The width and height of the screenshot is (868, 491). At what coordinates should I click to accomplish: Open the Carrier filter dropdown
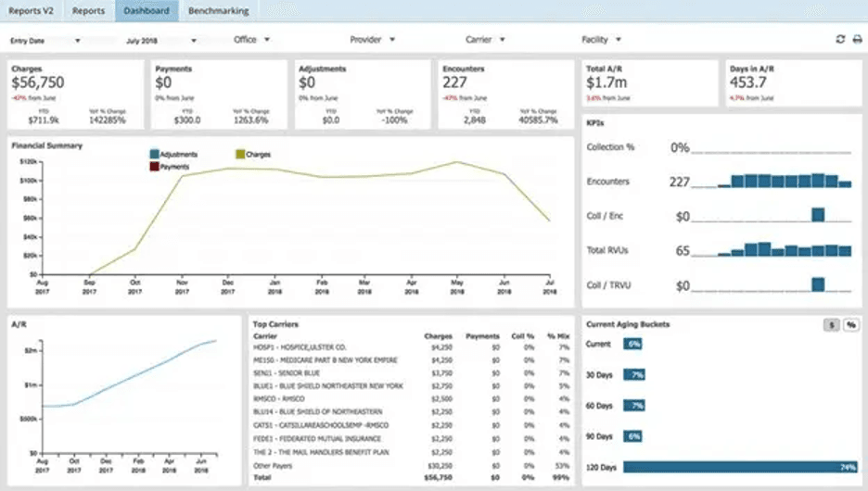coord(485,40)
